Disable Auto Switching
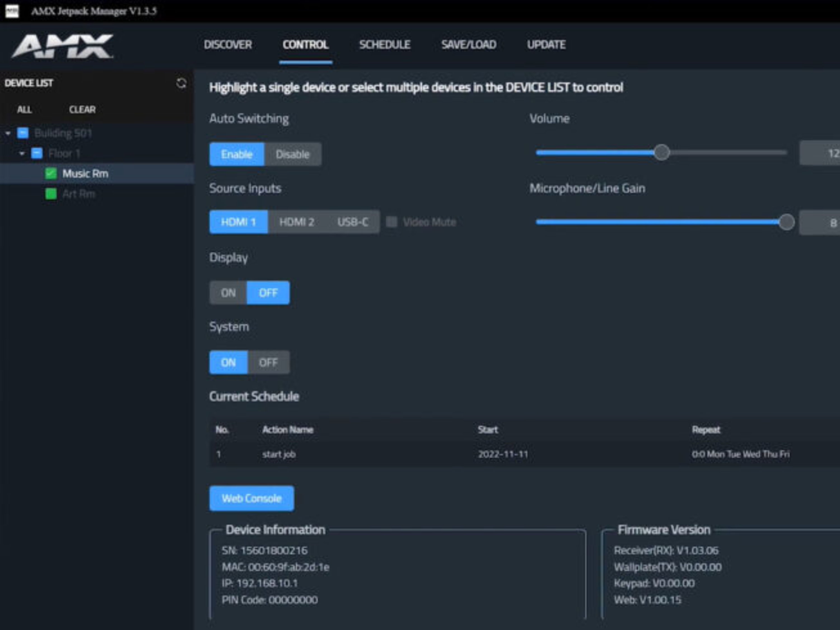Screen dimensions: 840x630 292,154
